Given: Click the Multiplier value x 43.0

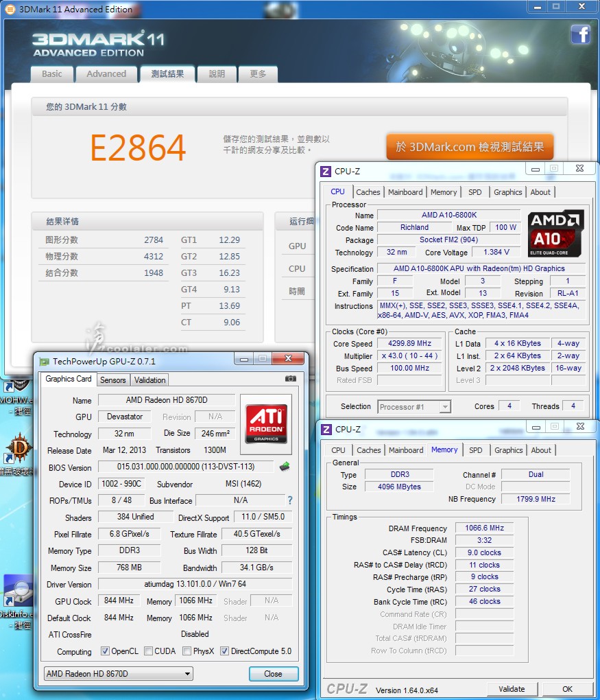Looking at the screenshot, I should pyautogui.click(x=409, y=355).
